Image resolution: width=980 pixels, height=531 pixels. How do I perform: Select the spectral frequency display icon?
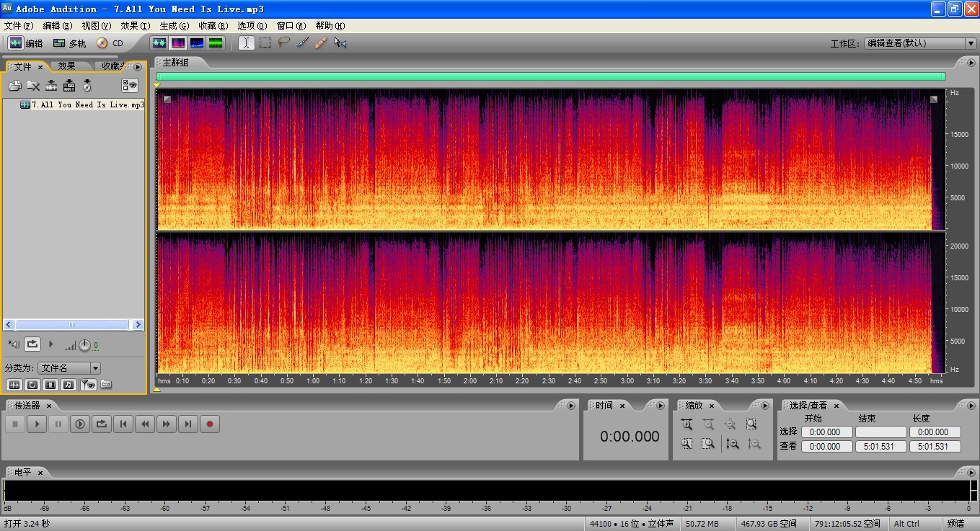pos(177,43)
